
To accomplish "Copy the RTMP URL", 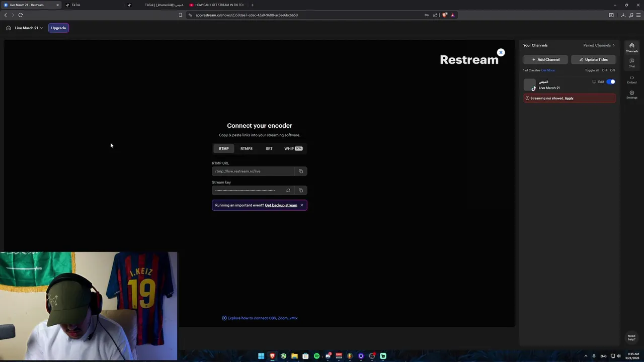I will tap(301, 171).
